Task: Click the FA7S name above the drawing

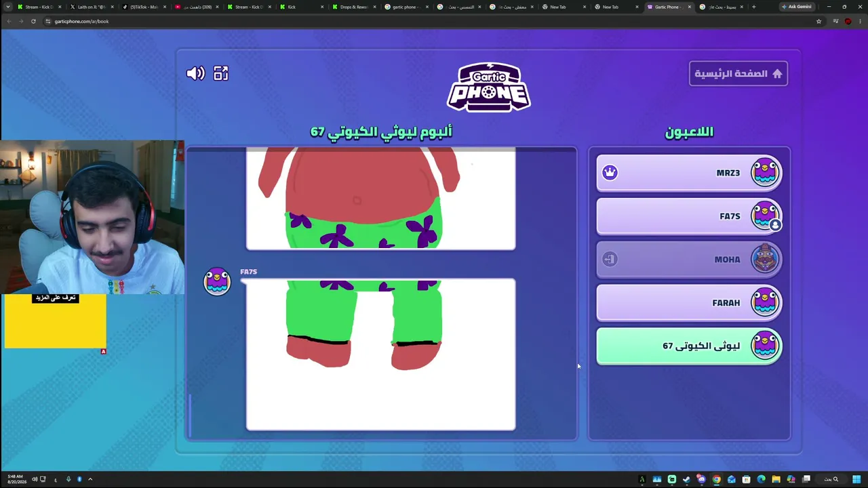Action: [x=248, y=272]
